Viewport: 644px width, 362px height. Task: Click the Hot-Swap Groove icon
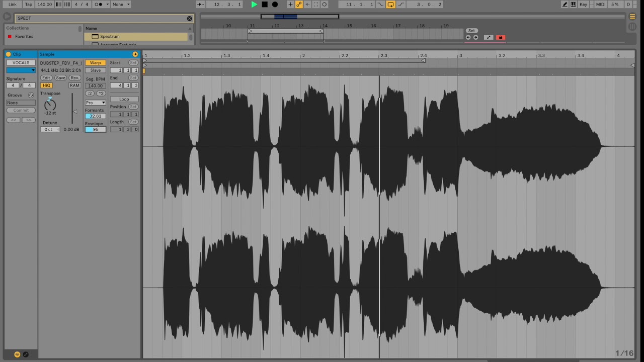point(31,95)
